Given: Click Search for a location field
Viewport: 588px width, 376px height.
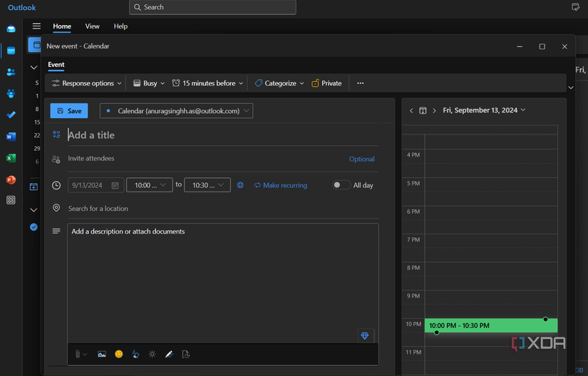Looking at the screenshot, I should point(223,209).
